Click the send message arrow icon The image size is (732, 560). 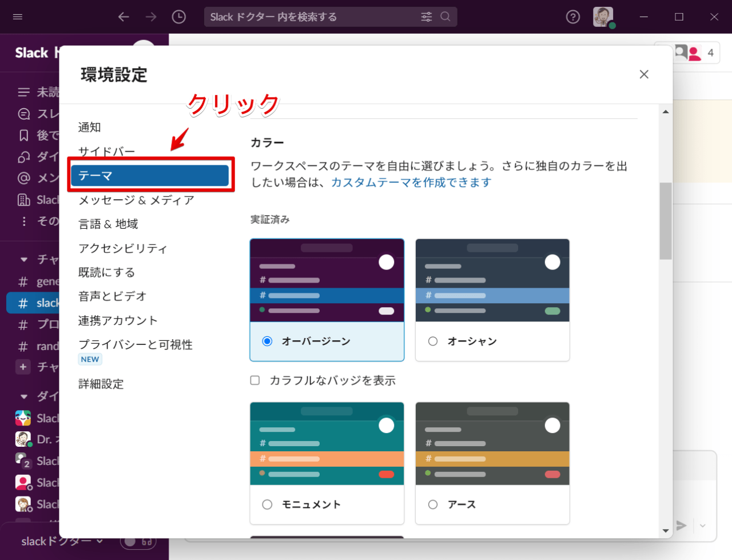[x=681, y=526]
